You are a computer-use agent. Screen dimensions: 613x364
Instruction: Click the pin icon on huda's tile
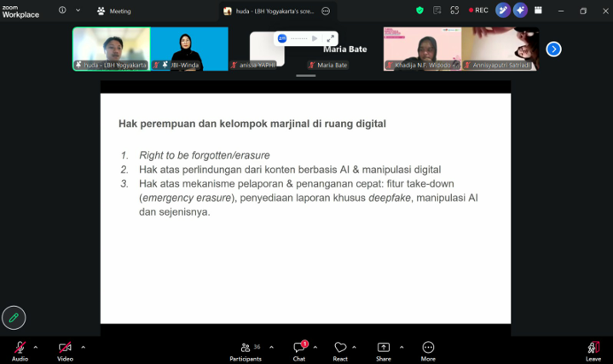78,65
